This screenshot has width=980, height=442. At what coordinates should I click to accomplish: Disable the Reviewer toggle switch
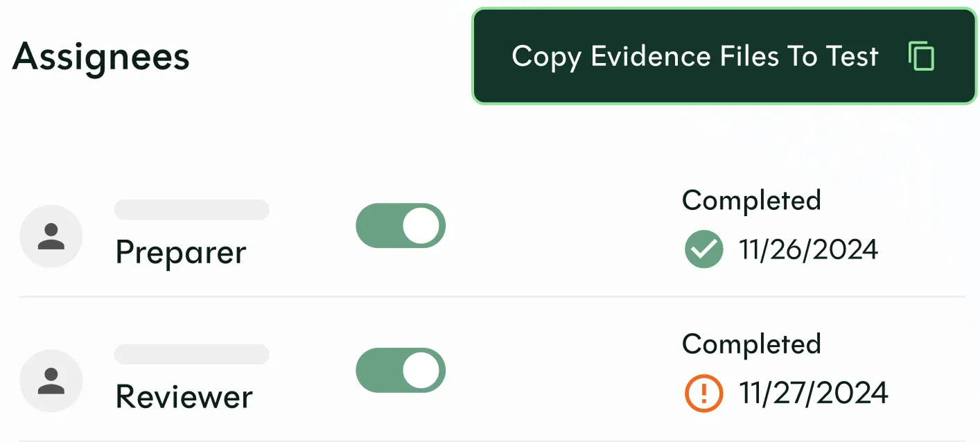pos(401,370)
